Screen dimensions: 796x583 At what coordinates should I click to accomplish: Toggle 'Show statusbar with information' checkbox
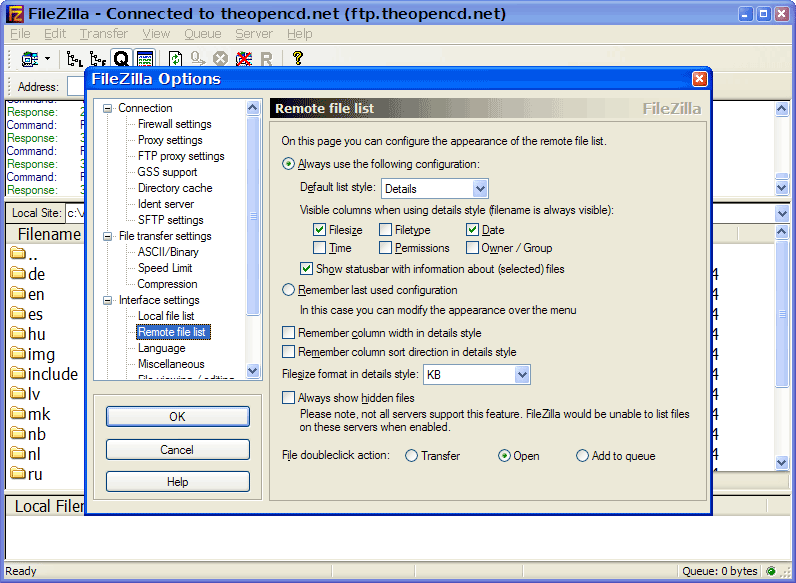(x=306, y=269)
